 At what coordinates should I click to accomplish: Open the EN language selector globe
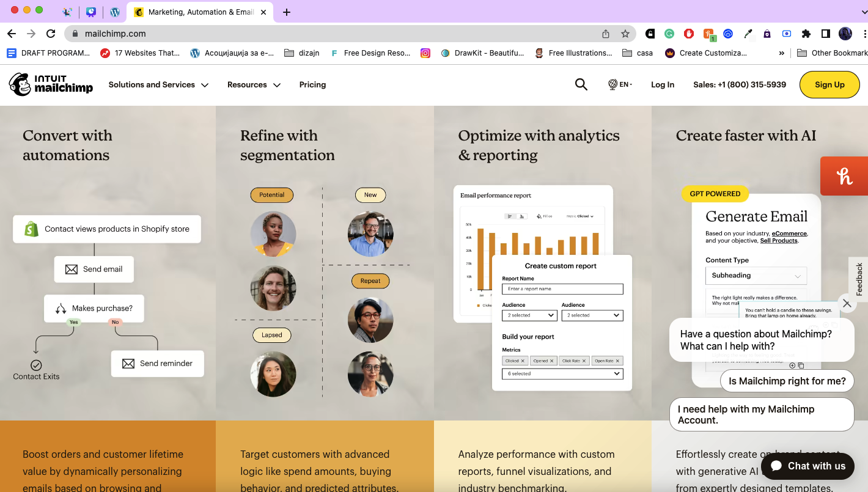tap(620, 84)
